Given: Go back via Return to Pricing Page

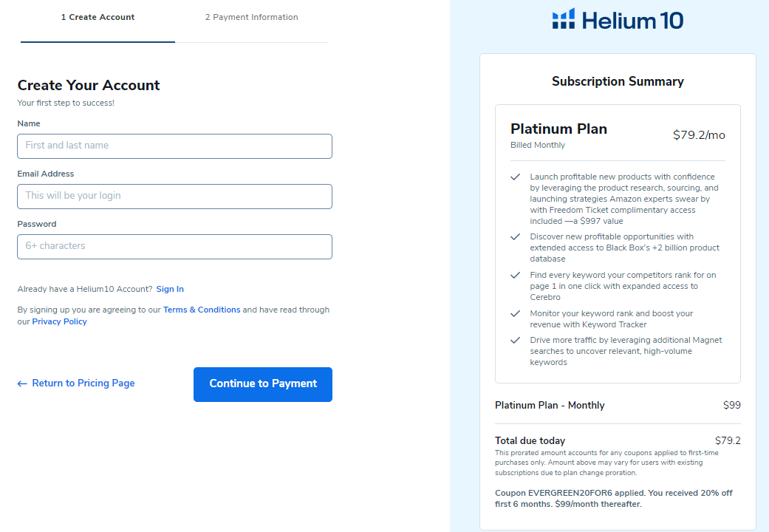Looking at the screenshot, I should point(83,383).
